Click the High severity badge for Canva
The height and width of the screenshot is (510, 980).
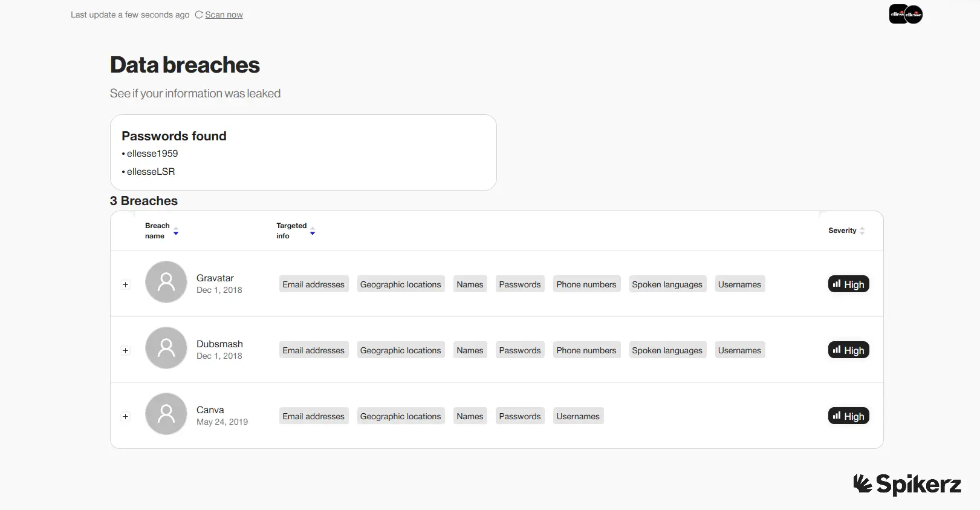pos(848,416)
